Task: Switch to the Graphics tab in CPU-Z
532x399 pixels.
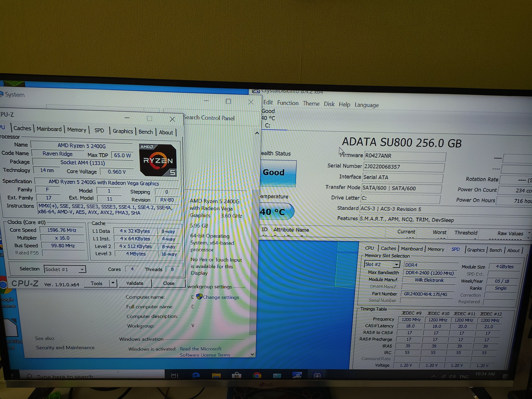Action: (x=123, y=131)
